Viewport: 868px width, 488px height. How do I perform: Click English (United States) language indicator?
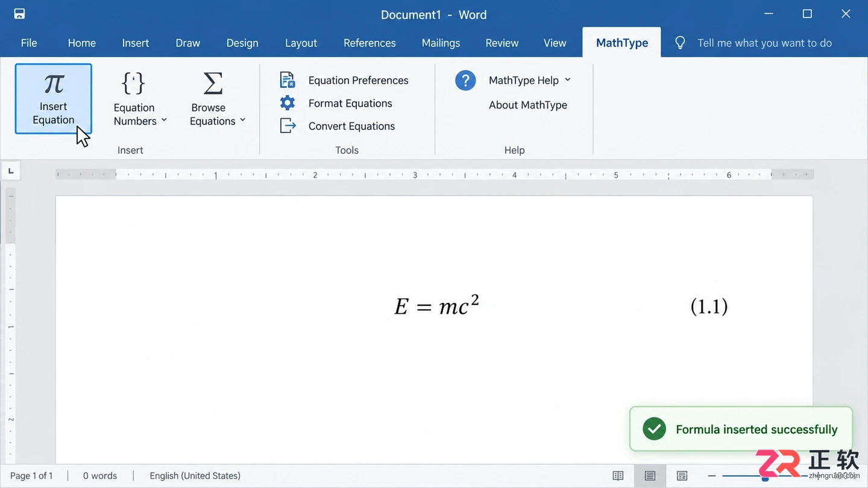coord(195,476)
